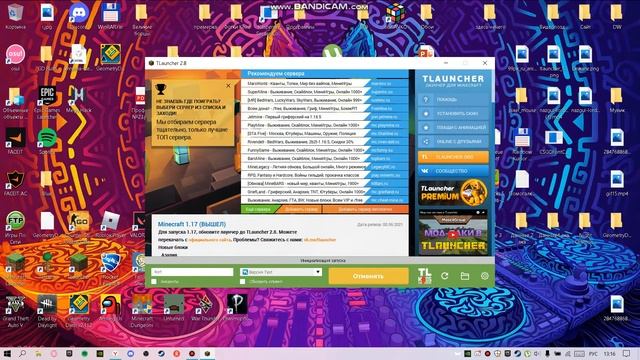Open the FACEIT desktop shortcut
Viewport: 640px width, 360px height.
pos(16,141)
